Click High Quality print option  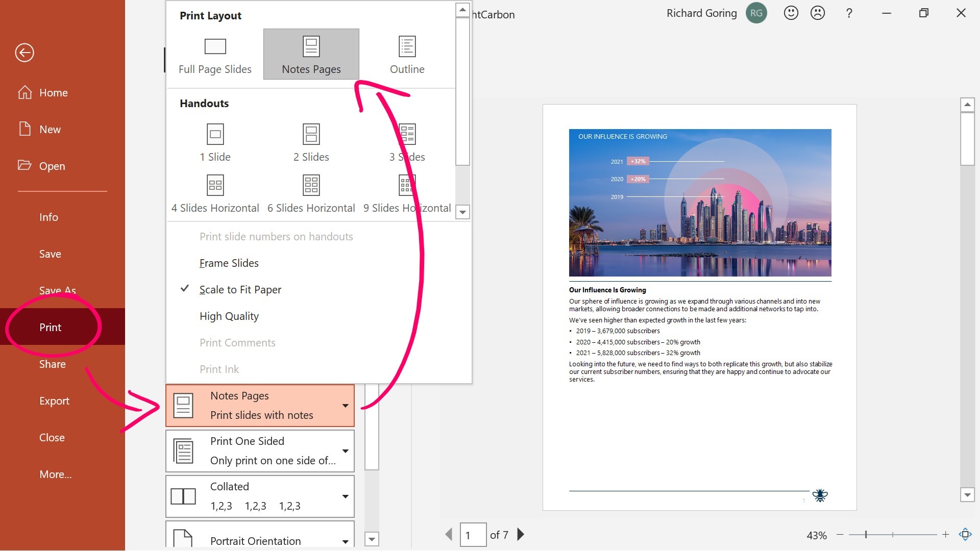click(x=229, y=315)
